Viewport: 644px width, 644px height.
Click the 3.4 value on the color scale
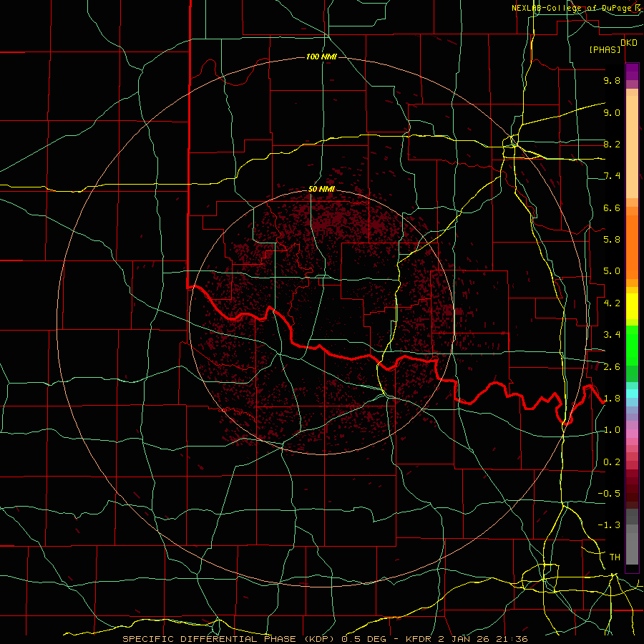pos(612,335)
